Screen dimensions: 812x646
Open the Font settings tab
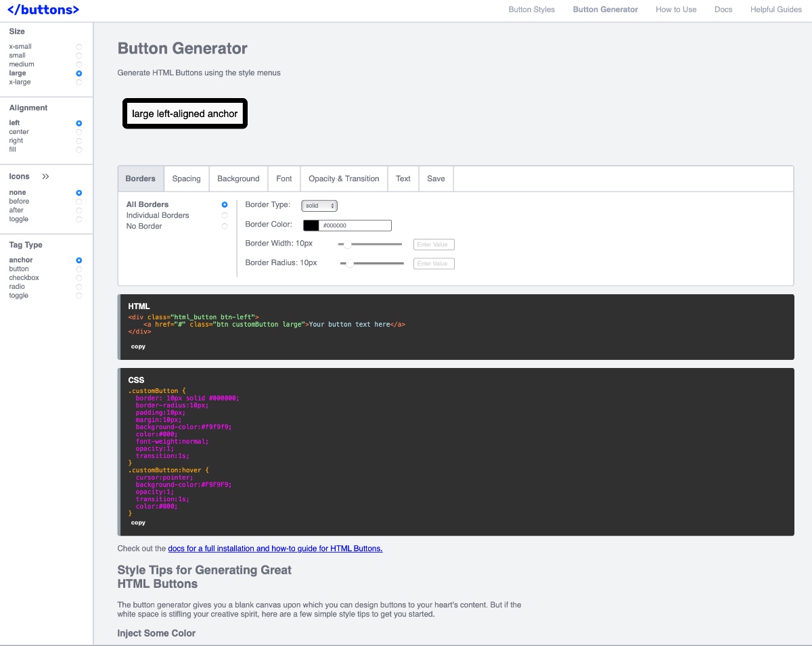284,179
